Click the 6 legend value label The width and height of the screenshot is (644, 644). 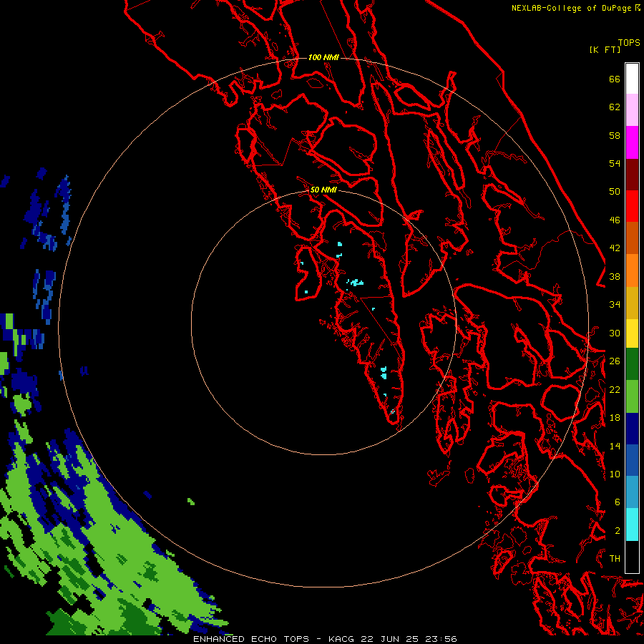(617, 502)
